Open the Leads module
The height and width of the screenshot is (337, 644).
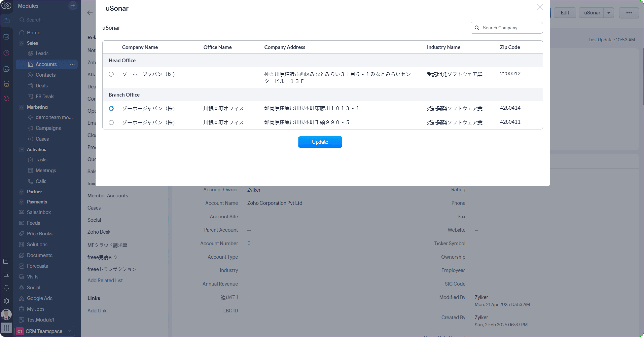[x=42, y=53]
